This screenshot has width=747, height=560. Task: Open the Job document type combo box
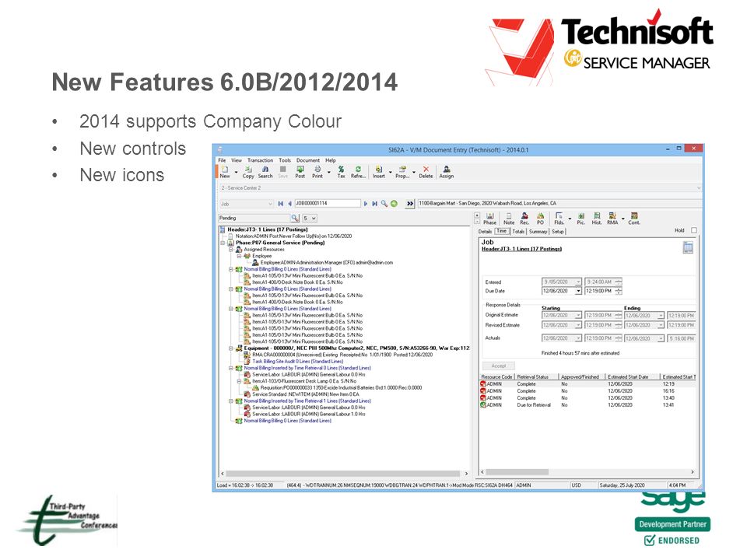click(x=247, y=204)
